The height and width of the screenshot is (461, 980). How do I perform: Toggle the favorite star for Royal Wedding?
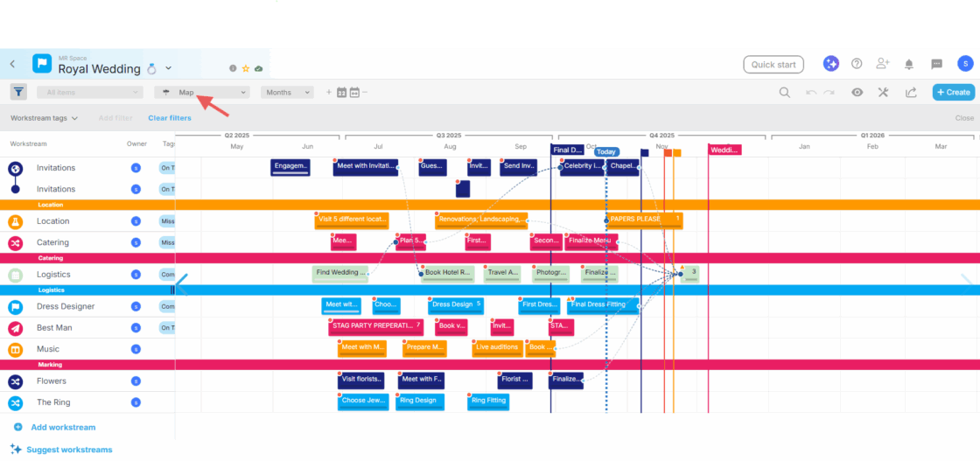pos(246,68)
